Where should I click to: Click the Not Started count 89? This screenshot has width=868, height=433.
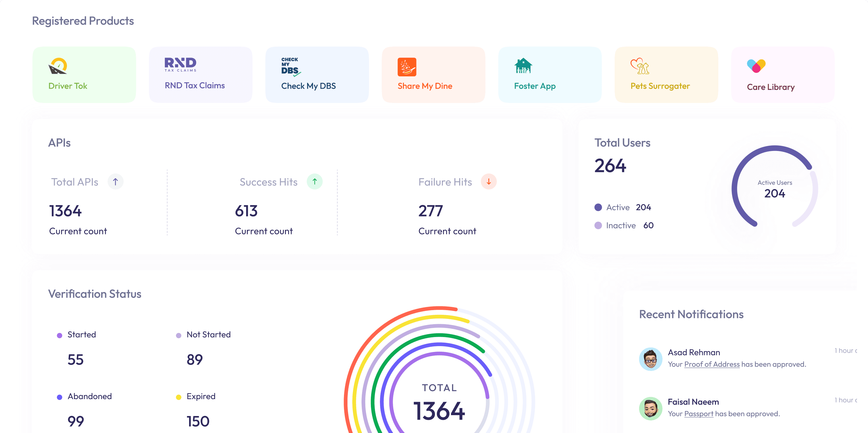pos(195,360)
